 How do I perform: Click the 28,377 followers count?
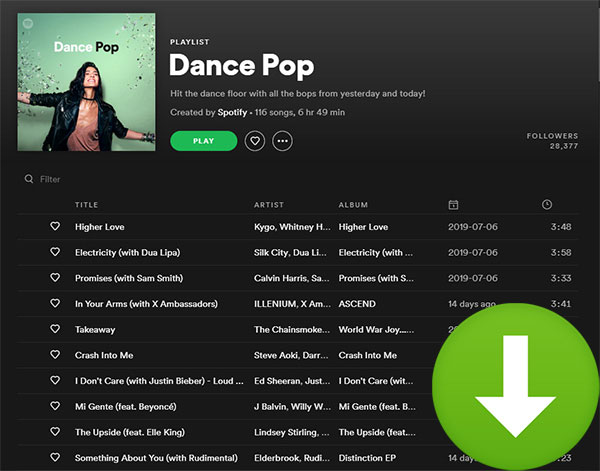click(564, 146)
